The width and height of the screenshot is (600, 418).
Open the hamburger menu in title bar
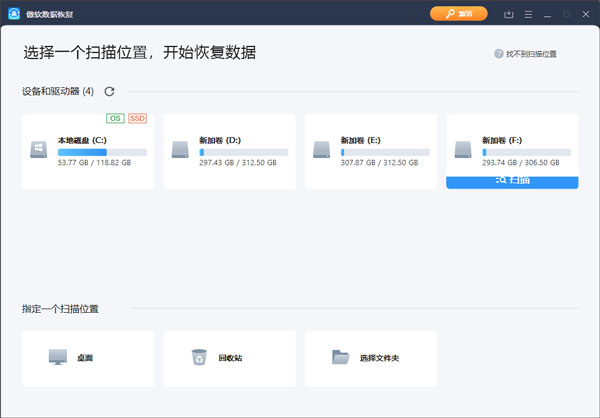[530, 14]
